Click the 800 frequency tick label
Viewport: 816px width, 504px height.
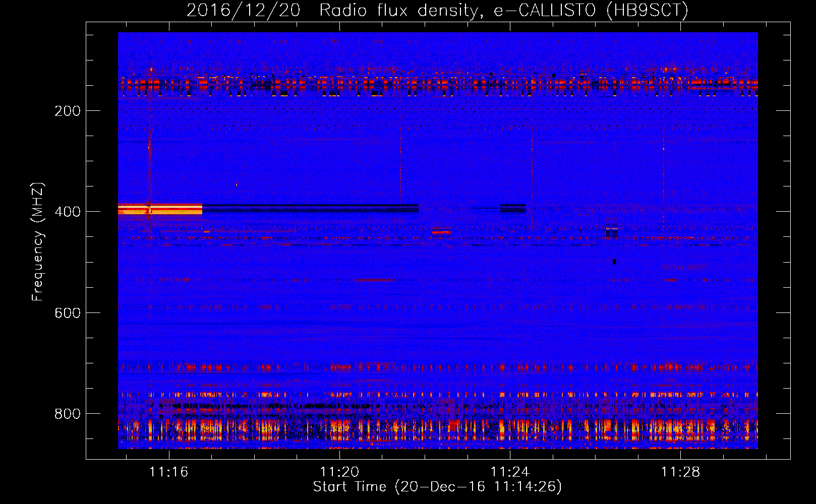[x=68, y=414]
